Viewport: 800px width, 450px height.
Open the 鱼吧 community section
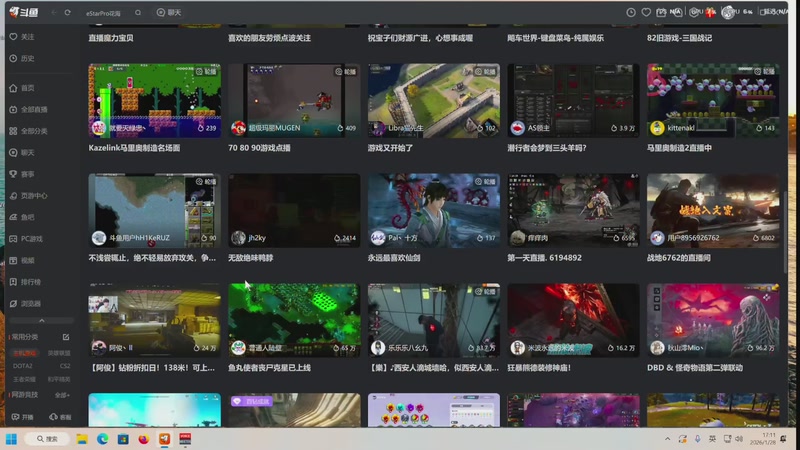coord(22,217)
